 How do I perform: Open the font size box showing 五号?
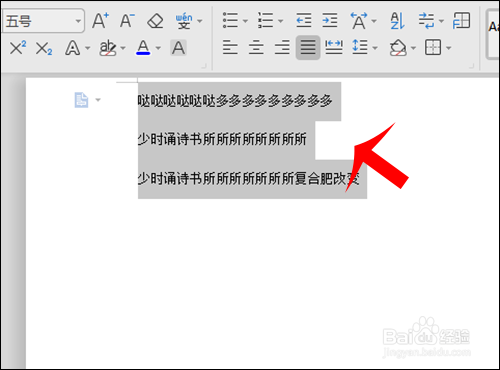[43, 21]
